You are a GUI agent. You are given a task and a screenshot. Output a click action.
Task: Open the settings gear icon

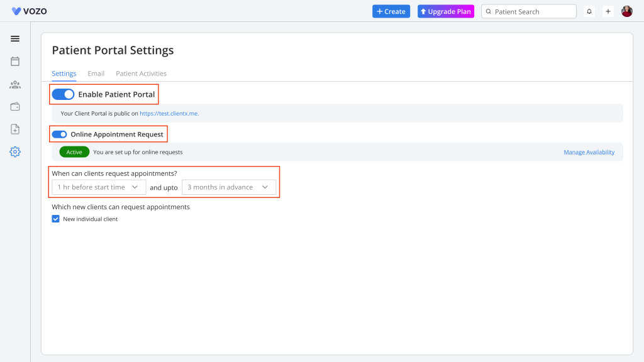[x=15, y=152]
